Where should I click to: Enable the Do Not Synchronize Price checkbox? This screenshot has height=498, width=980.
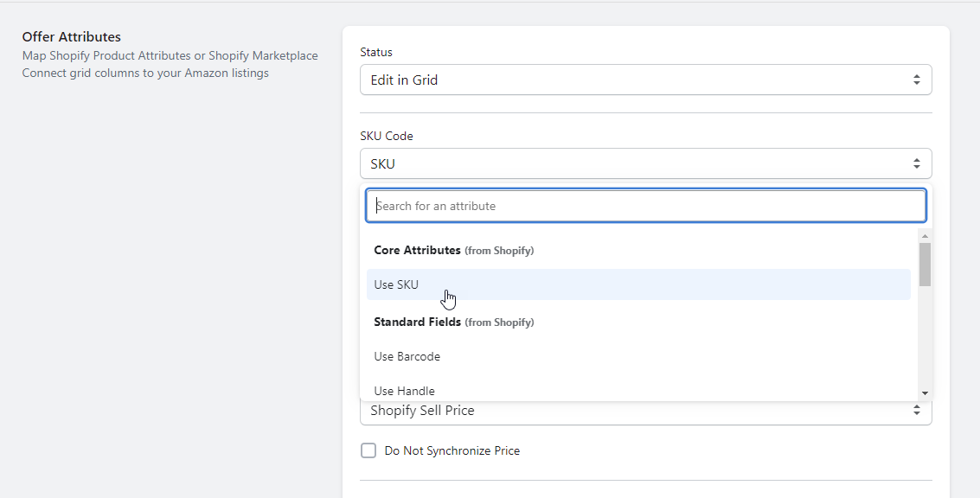(368, 450)
